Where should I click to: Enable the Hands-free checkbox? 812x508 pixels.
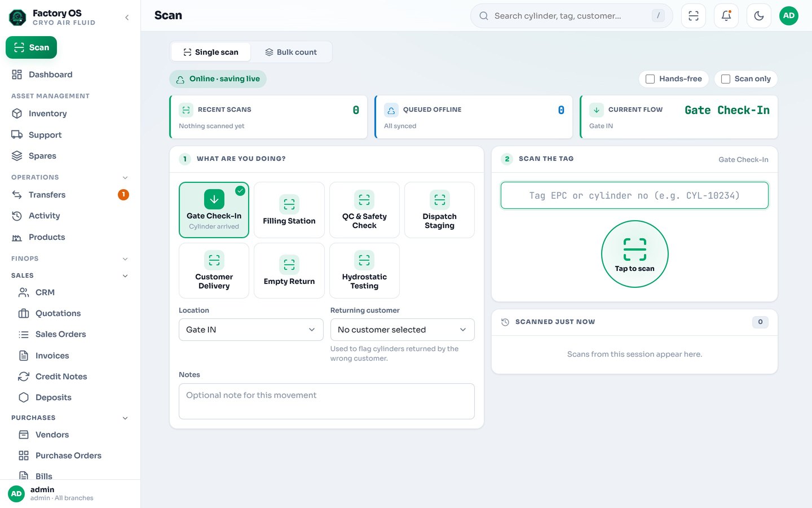click(650, 79)
